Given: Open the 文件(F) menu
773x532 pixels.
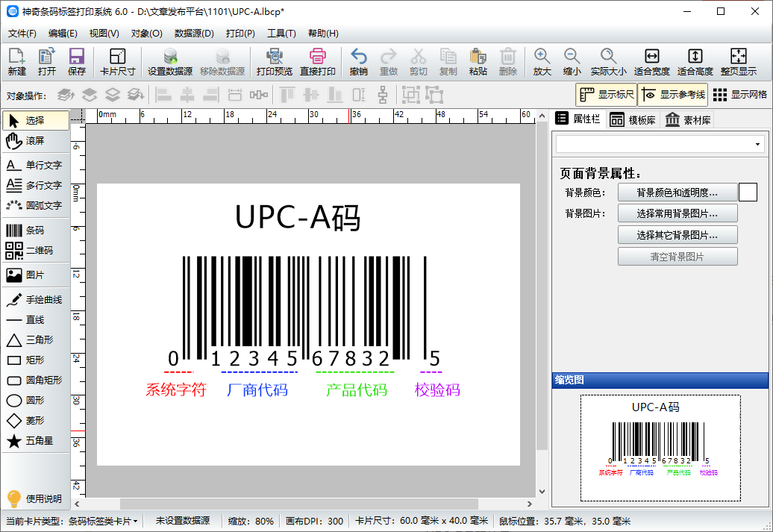Looking at the screenshot, I should point(22,34).
